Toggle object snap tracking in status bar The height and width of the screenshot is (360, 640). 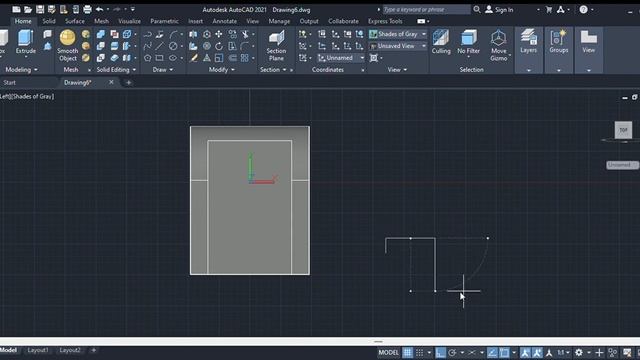tap(492, 352)
